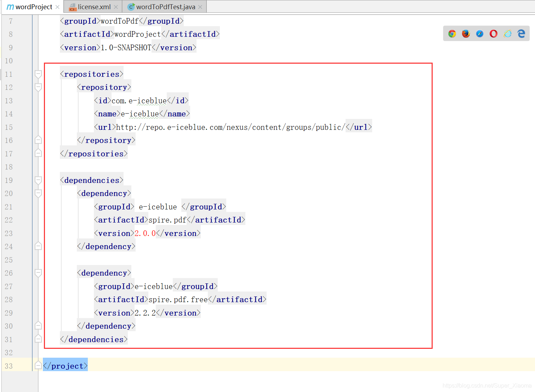Collapse second dependency block at line 26
The height and width of the screenshot is (392, 535).
(x=38, y=273)
